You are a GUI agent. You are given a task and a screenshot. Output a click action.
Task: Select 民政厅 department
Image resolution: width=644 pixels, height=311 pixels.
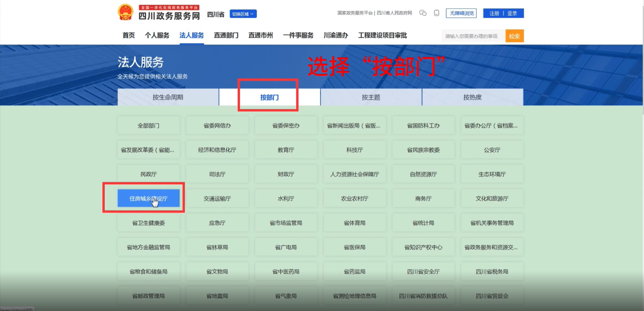tap(148, 174)
